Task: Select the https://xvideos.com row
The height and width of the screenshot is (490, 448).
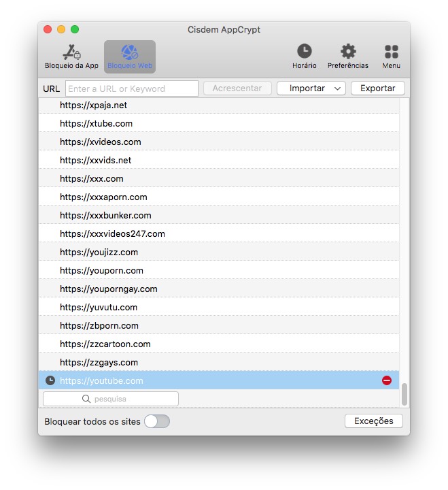Action: click(218, 142)
